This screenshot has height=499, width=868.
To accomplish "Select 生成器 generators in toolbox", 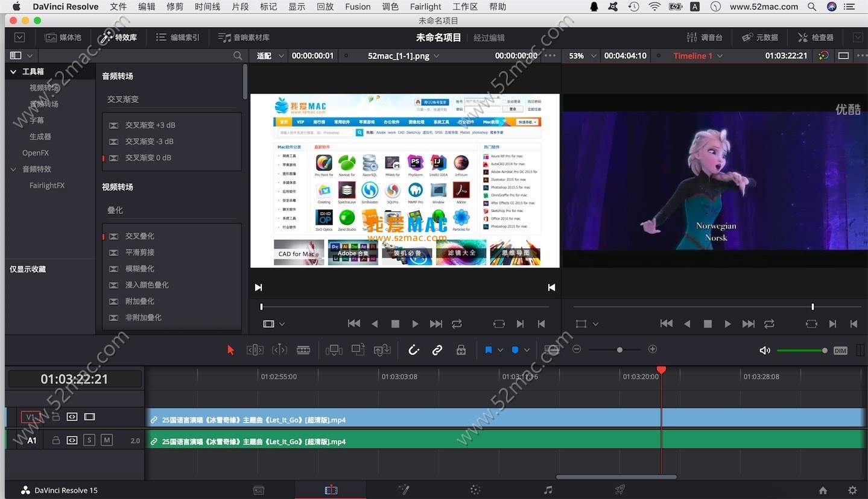I will (x=40, y=137).
